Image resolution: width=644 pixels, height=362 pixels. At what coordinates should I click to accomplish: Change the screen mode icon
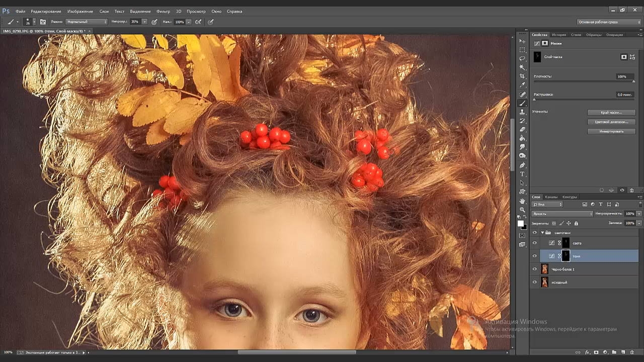(x=522, y=244)
